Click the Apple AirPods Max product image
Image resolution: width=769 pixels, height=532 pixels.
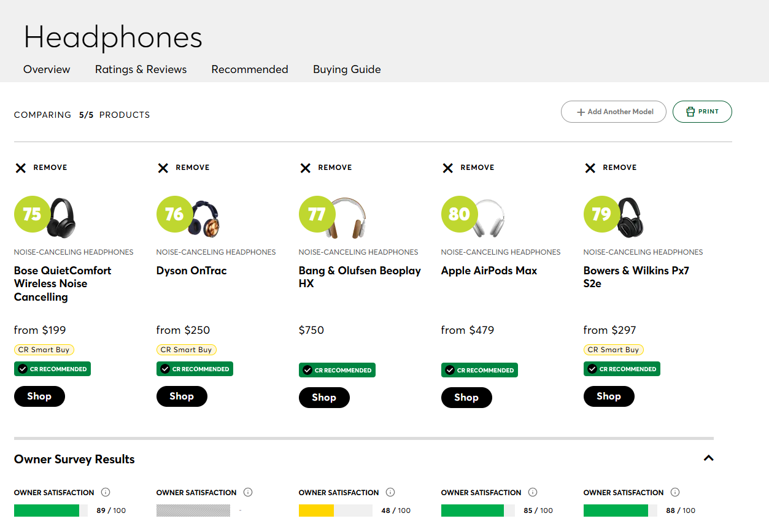tap(488, 218)
